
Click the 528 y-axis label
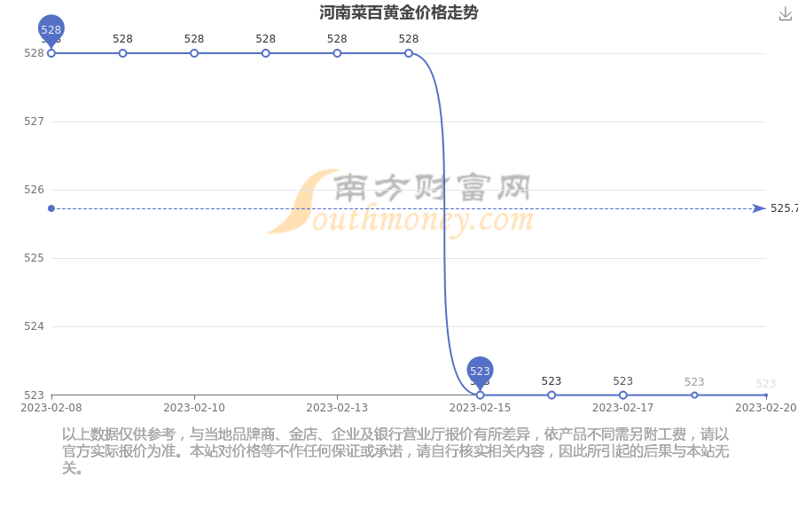[x=34, y=53]
